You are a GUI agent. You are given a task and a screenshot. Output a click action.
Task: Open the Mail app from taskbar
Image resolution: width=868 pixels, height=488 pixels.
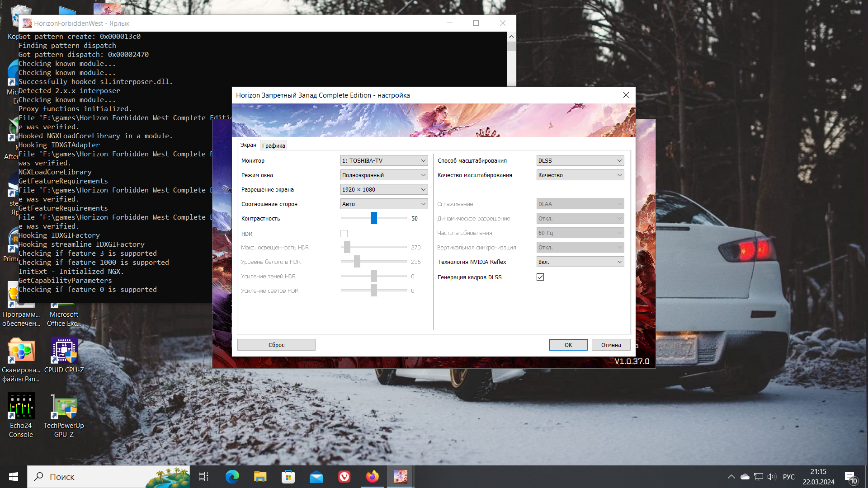(x=316, y=477)
